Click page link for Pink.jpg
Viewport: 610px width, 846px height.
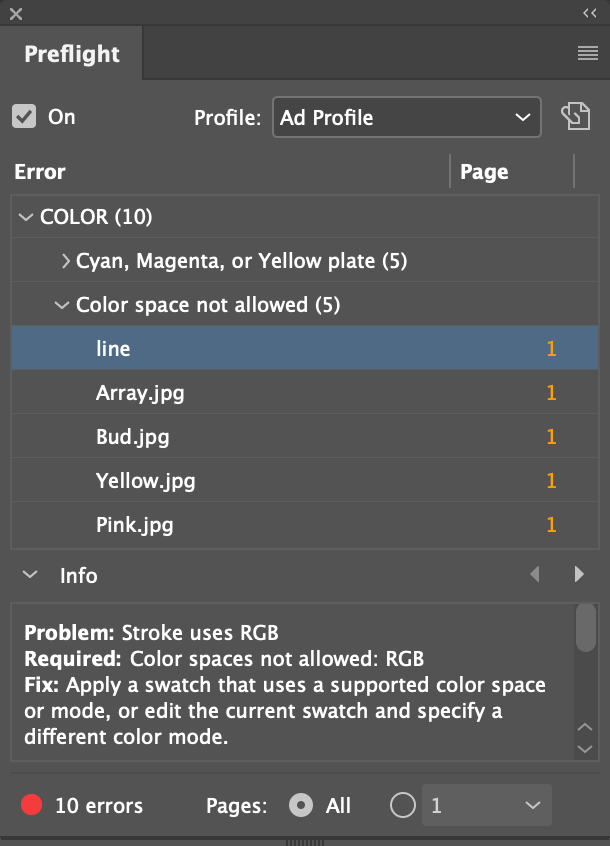551,524
